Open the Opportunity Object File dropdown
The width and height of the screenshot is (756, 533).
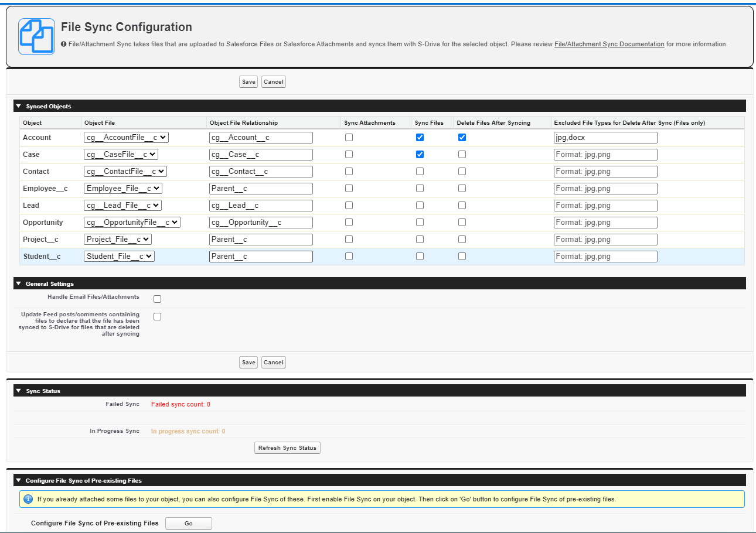point(132,223)
